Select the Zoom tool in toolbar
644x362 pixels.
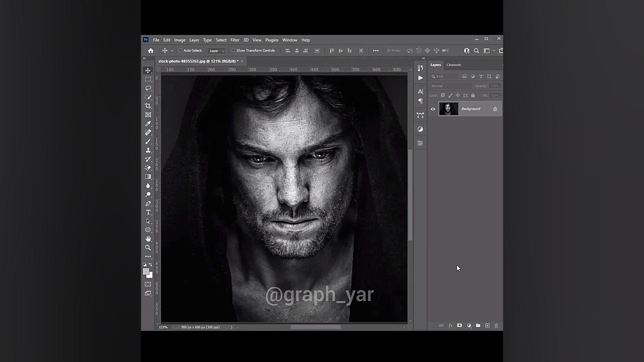[x=148, y=248]
